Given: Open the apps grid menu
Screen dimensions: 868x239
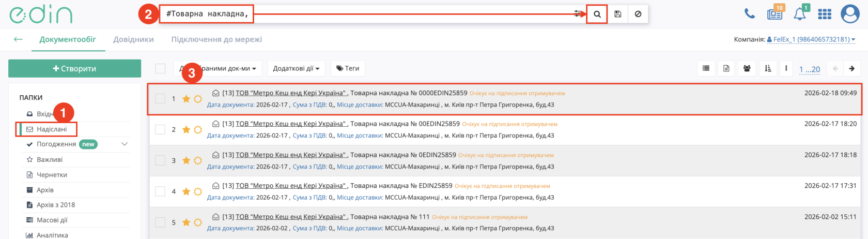Looking at the screenshot, I should click(x=825, y=14).
